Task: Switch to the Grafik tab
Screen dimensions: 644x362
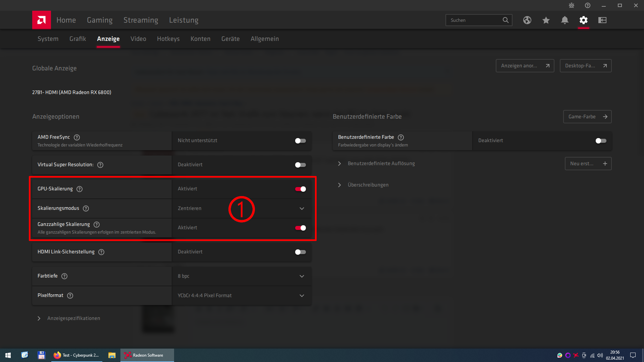Action: pyautogui.click(x=77, y=39)
